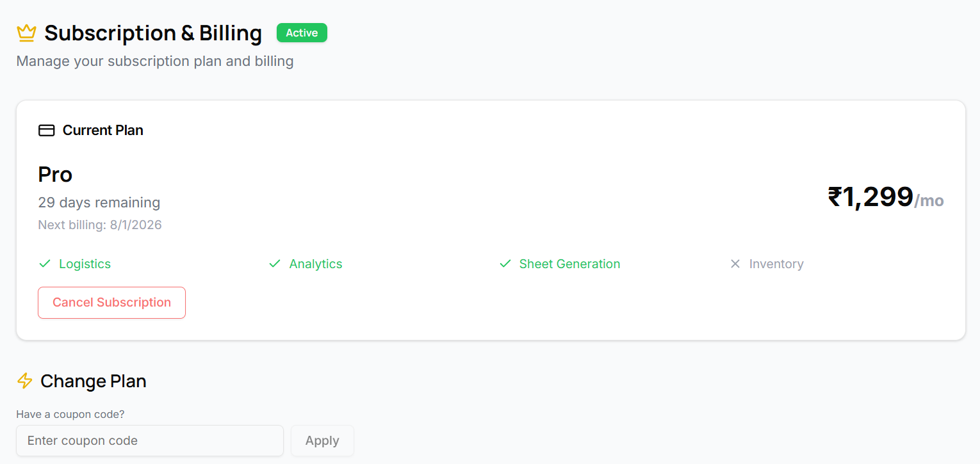
Task: Click the Cancel Subscription button
Action: 112,303
